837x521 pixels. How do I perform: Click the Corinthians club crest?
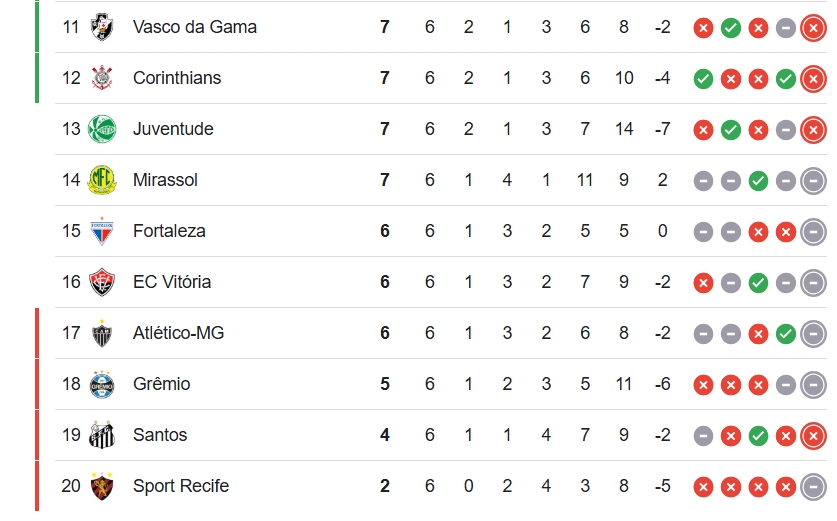102,78
